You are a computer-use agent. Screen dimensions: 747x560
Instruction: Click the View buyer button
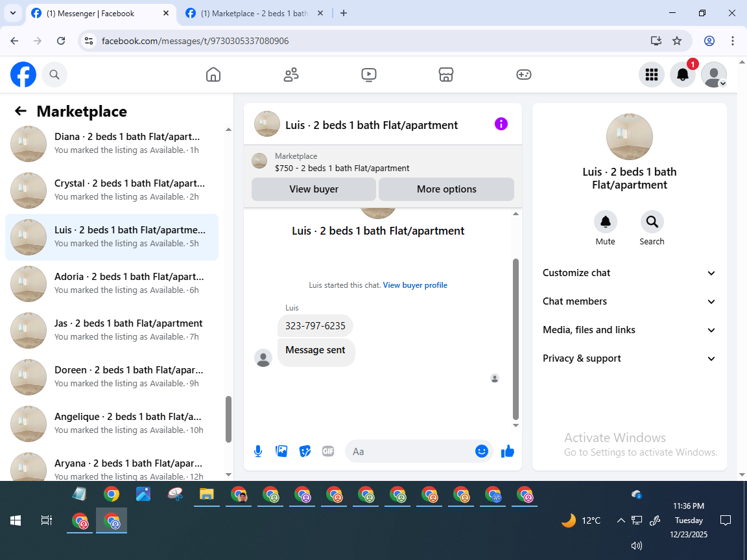[313, 189]
